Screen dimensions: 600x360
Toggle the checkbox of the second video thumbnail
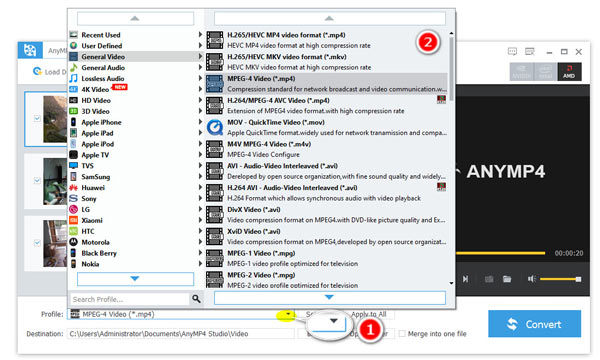[x=37, y=180]
